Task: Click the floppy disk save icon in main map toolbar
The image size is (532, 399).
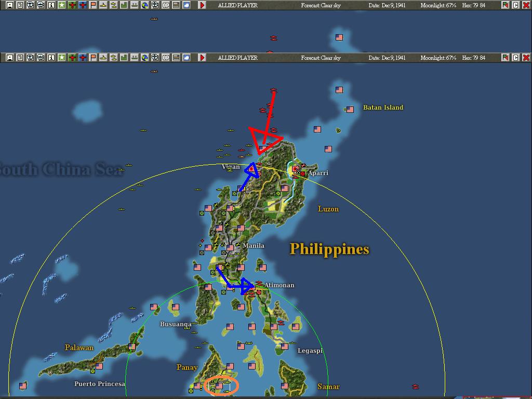Action: (10, 58)
